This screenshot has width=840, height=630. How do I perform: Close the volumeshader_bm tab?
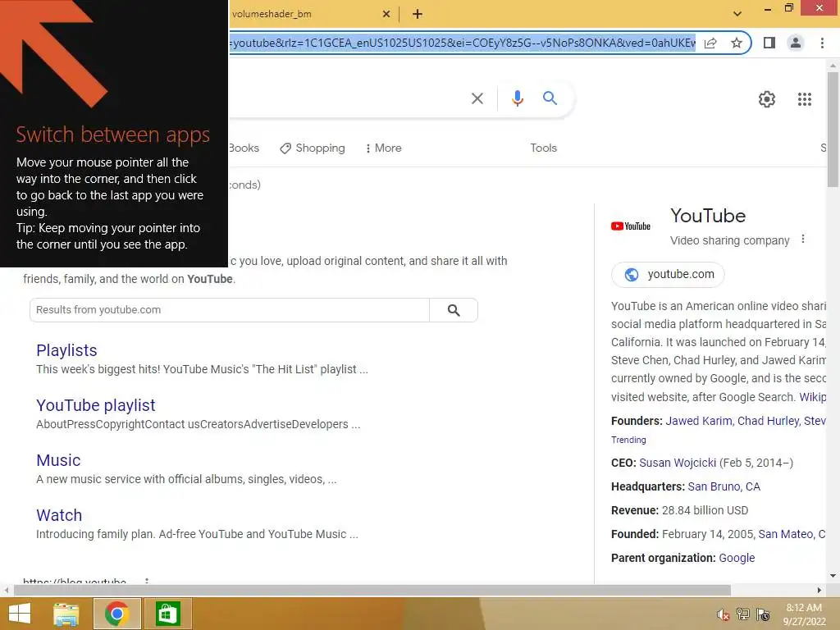click(x=386, y=15)
